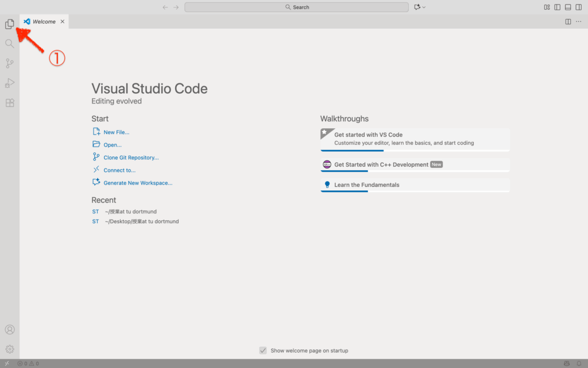Toggle the bottom panel layout button
This screenshot has width=588, height=368.
click(568, 7)
